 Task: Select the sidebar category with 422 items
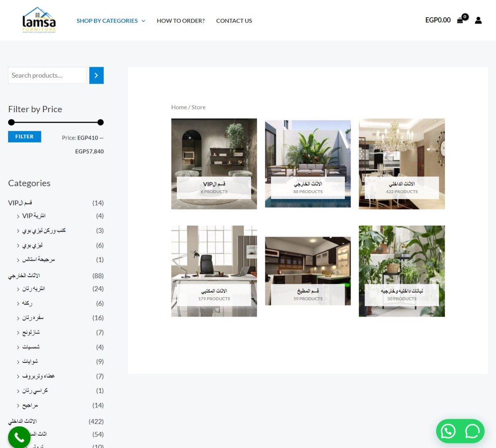(x=23, y=421)
